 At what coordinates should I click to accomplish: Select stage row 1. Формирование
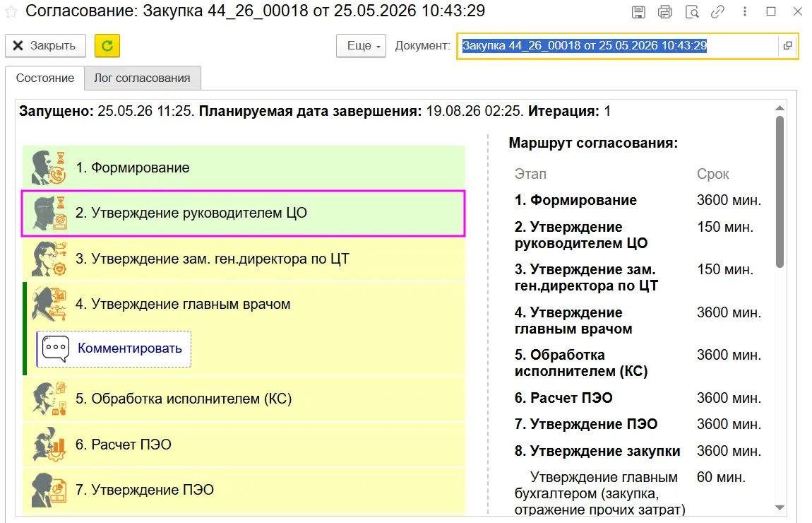pos(244,168)
